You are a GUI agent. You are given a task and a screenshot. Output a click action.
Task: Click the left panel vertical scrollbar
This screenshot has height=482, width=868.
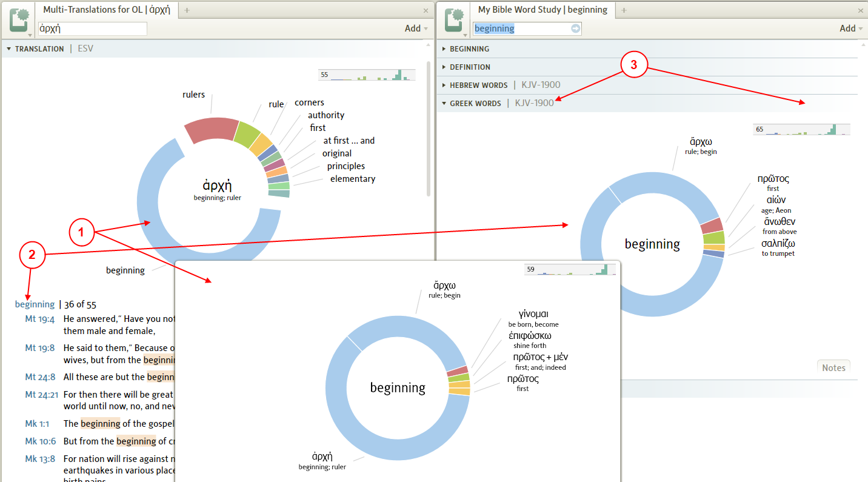click(x=429, y=128)
